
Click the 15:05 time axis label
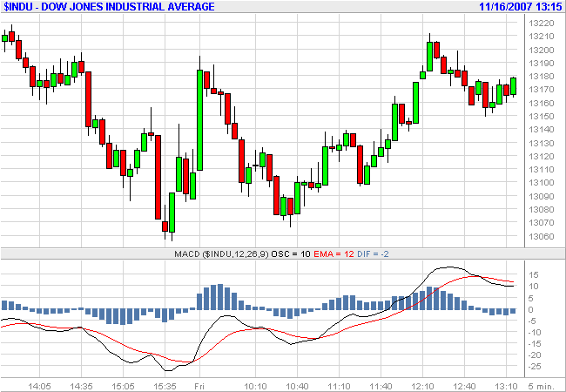coord(123,386)
